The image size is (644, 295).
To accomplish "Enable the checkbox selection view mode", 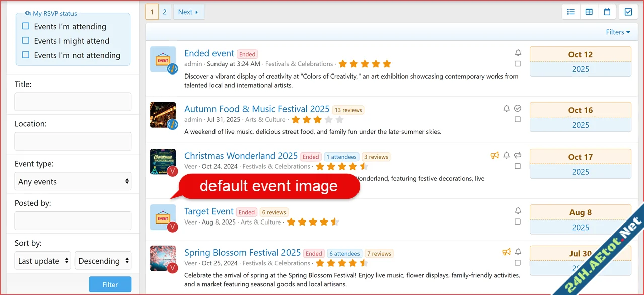I will [628, 11].
